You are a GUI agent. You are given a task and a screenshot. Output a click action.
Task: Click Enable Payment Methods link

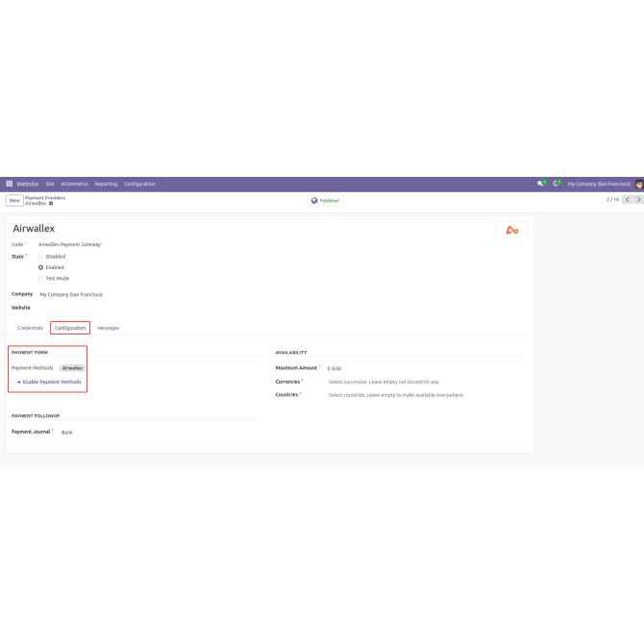pyautogui.click(x=49, y=382)
